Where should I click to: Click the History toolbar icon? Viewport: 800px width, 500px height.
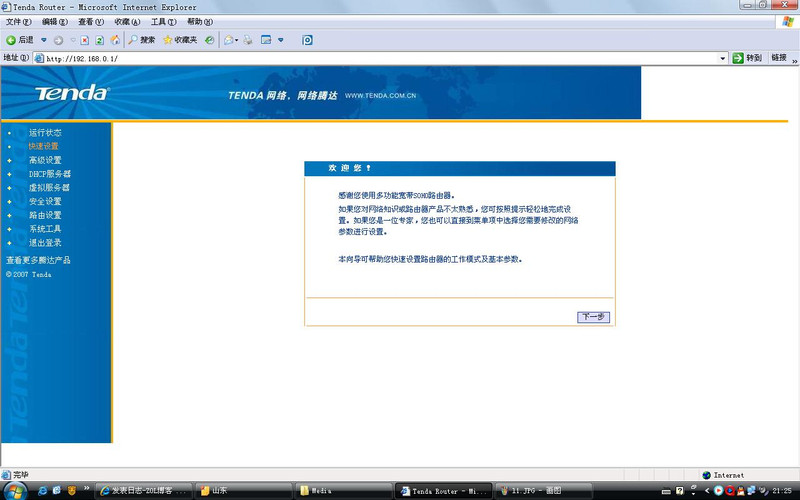(x=209, y=40)
